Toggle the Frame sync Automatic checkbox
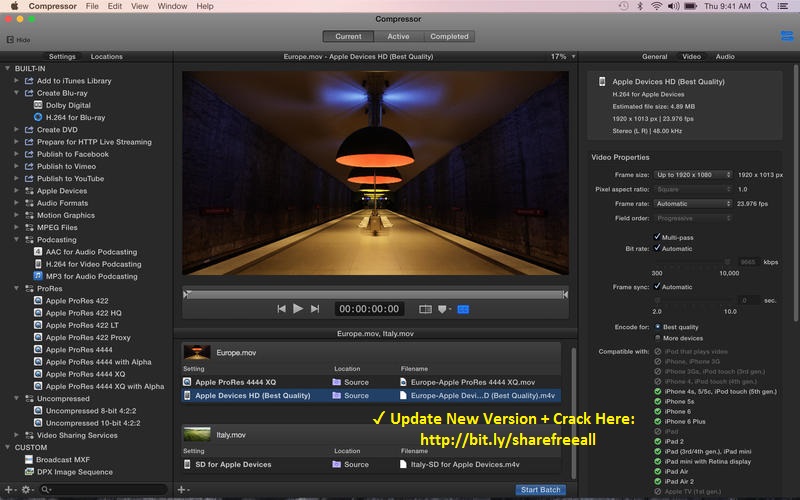The width and height of the screenshot is (800, 500). 657,286
